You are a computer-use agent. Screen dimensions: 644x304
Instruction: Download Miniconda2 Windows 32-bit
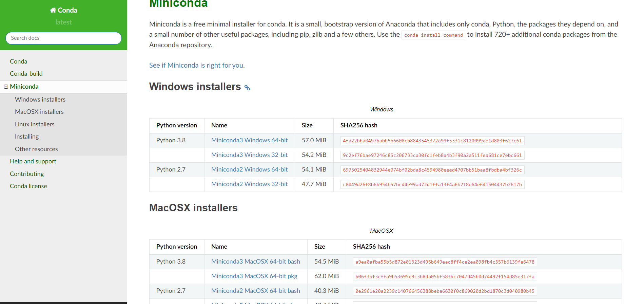tap(249, 184)
